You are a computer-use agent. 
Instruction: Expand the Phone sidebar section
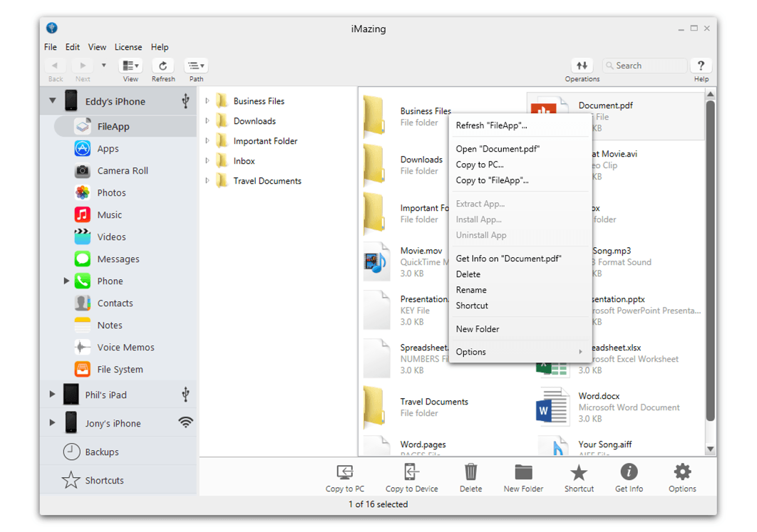[66, 281]
